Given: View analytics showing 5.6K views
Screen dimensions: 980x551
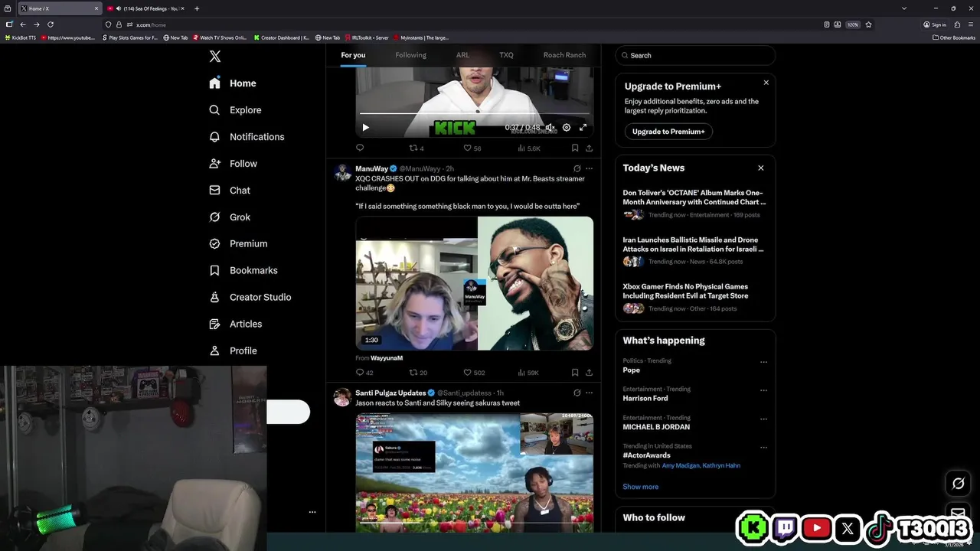Looking at the screenshot, I should [x=529, y=148].
